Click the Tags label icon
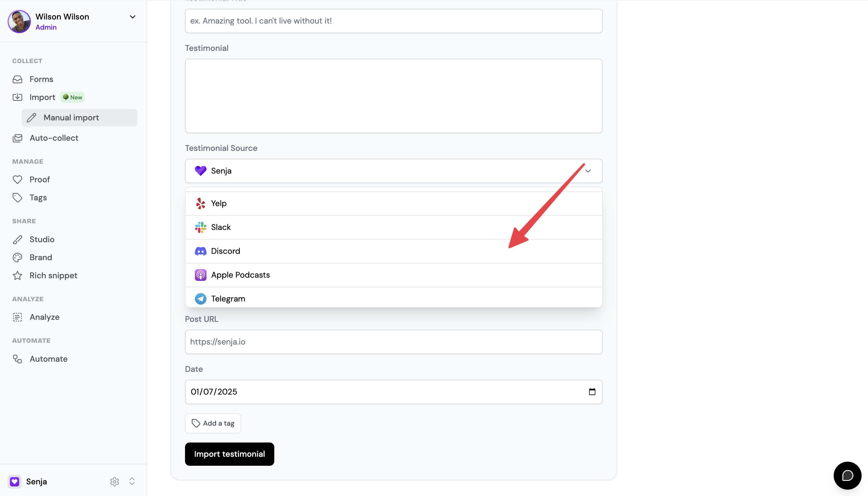This screenshot has height=496, width=868. (x=17, y=198)
